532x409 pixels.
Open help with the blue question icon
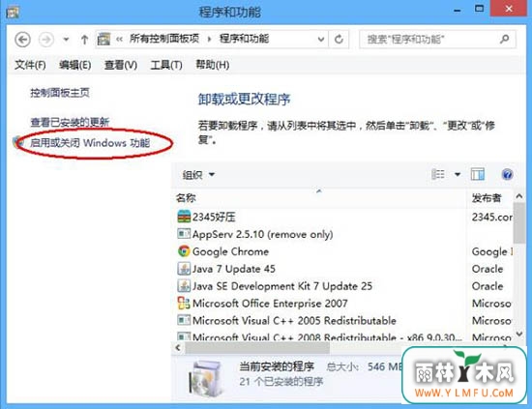pos(507,174)
